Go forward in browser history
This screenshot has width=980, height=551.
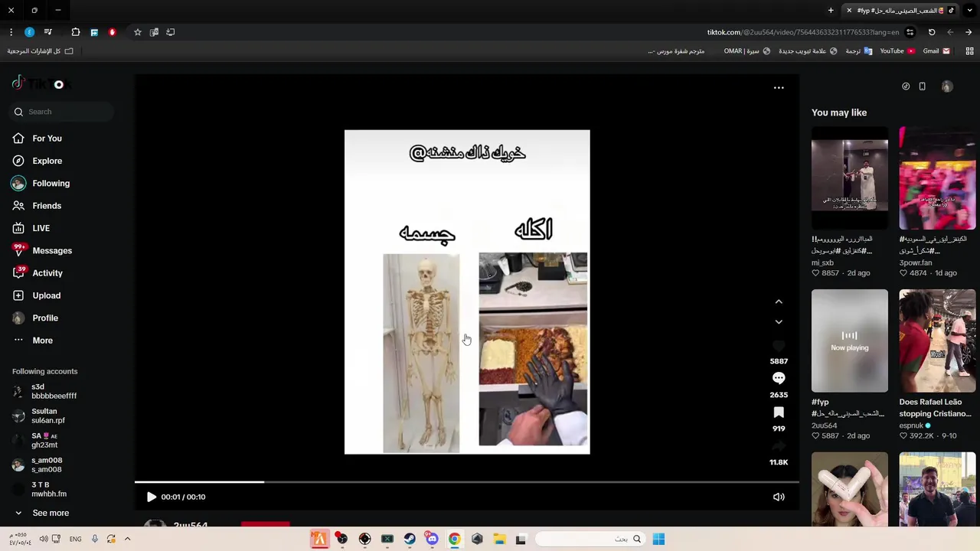click(x=950, y=32)
